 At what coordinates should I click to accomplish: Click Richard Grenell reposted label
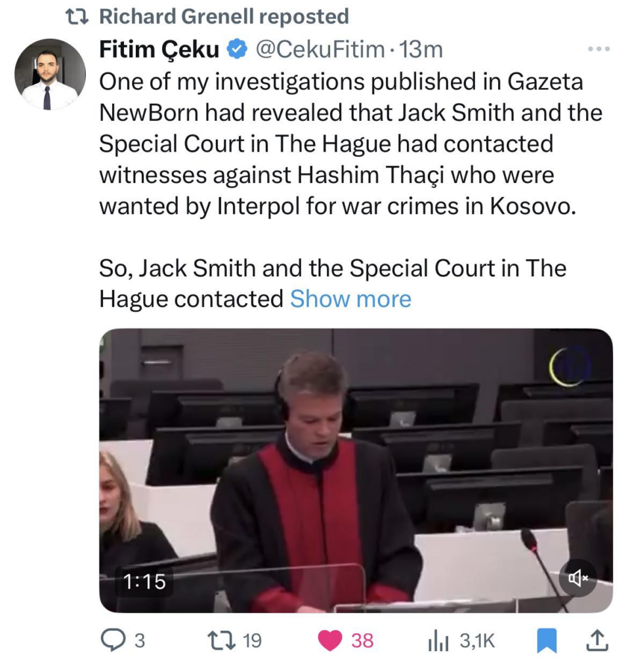click(x=224, y=16)
